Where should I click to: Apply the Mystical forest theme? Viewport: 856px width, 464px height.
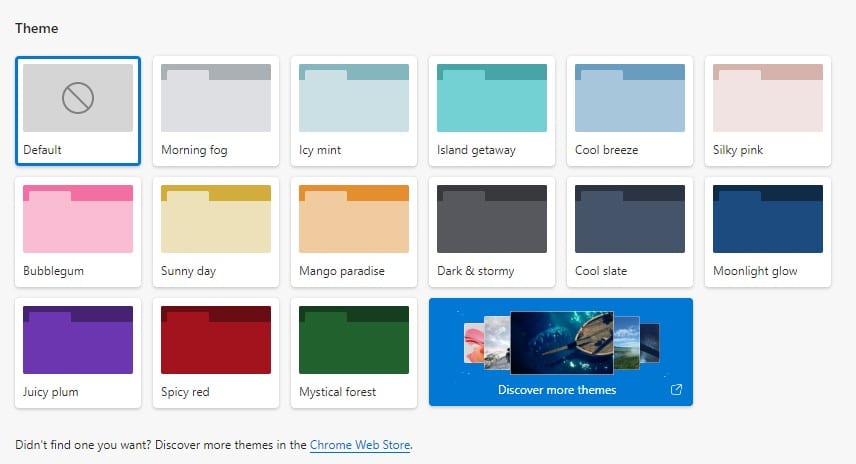[x=354, y=353]
